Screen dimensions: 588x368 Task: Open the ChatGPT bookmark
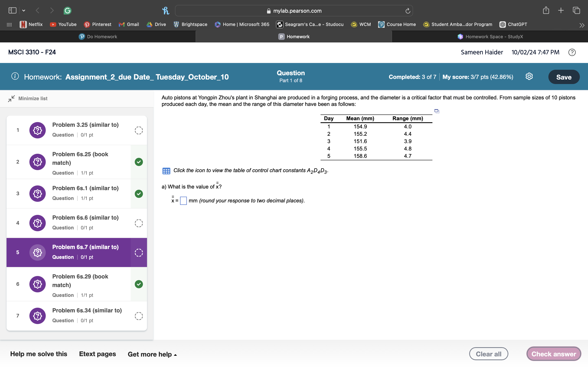(x=513, y=24)
